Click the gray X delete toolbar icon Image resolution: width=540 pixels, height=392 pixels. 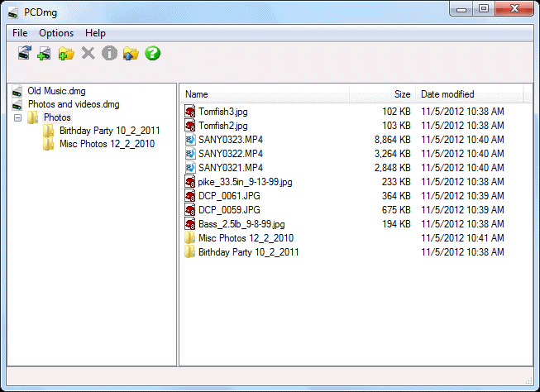[x=88, y=54]
